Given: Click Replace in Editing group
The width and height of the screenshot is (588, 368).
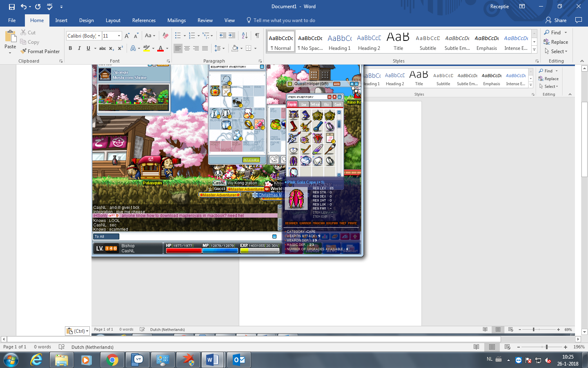Looking at the screenshot, I should [x=556, y=42].
